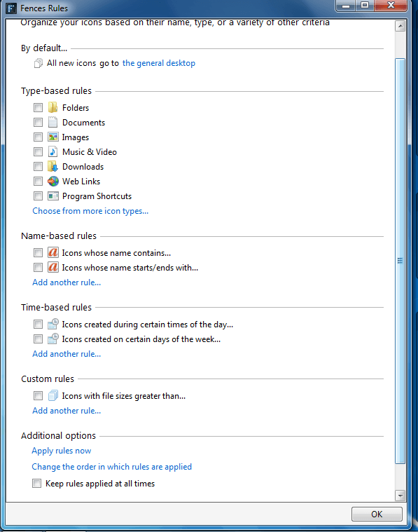This screenshot has width=418, height=532.
Task: Click the Images picture icon
Action: 53,137
